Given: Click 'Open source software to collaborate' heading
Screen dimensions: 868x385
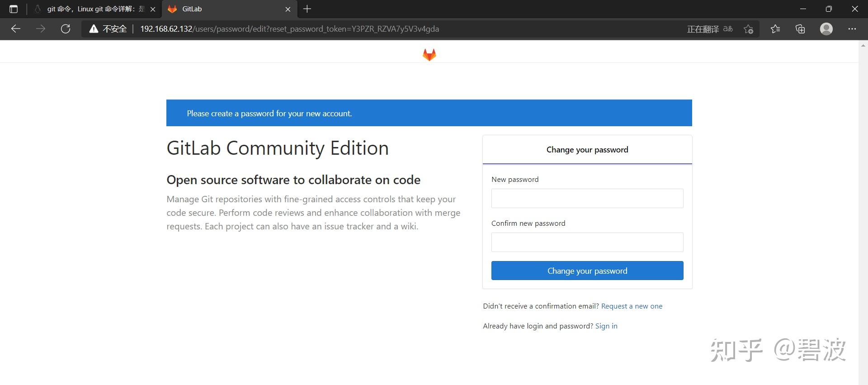Looking at the screenshot, I should [293, 180].
